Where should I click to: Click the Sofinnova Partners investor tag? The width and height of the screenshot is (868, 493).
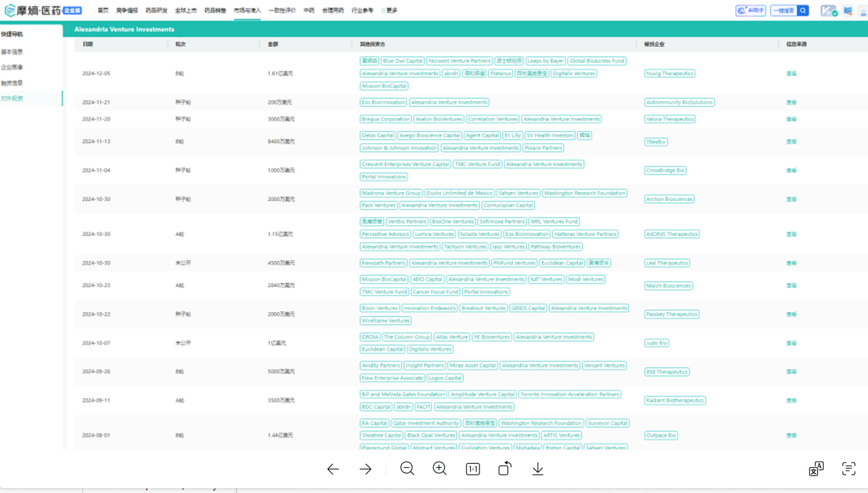click(x=502, y=222)
